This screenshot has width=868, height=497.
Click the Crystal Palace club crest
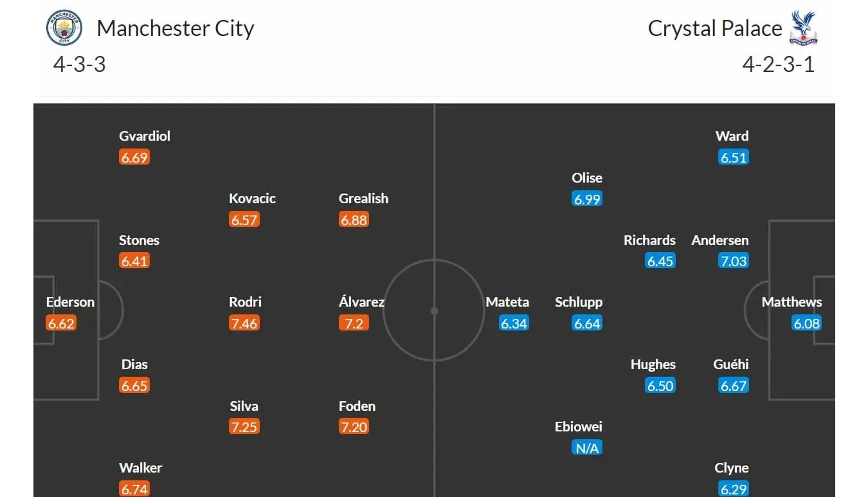click(x=803, y=28)
